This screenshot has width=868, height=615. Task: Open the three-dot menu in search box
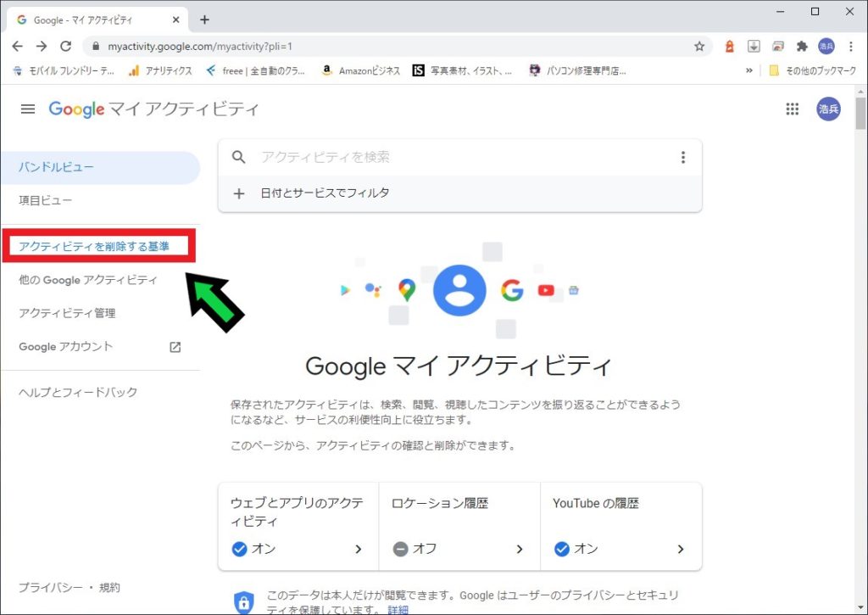[683, 157]
